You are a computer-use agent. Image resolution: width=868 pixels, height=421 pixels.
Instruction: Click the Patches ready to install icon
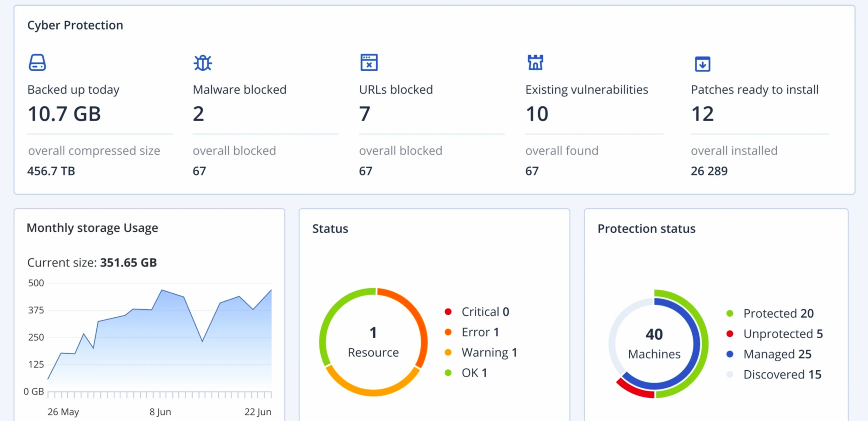(702, 64)
